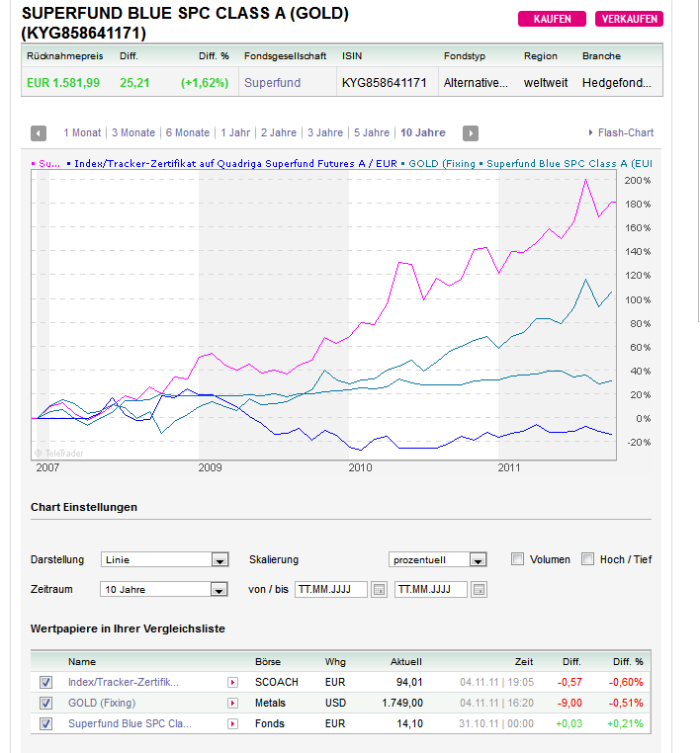Click arrow icon next to Index/Tracker-Zertifik...
The width and height of the screenshot is (700, 753).
(232, 683)
